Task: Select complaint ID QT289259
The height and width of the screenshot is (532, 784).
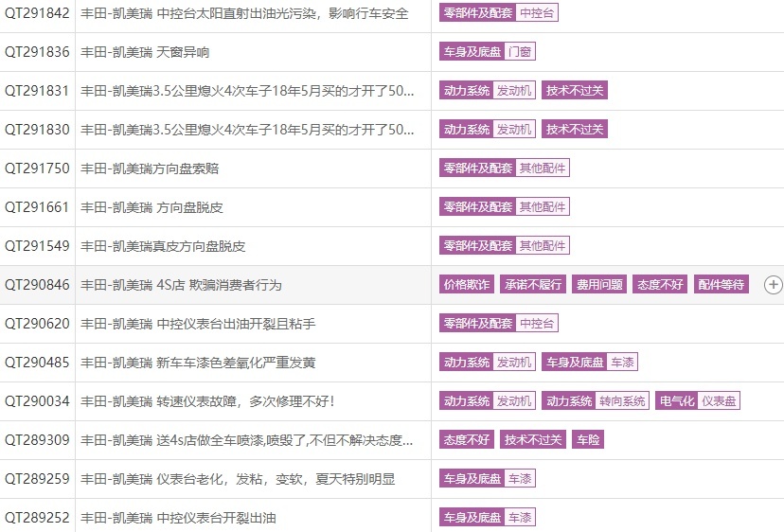Action: (37, 479)
